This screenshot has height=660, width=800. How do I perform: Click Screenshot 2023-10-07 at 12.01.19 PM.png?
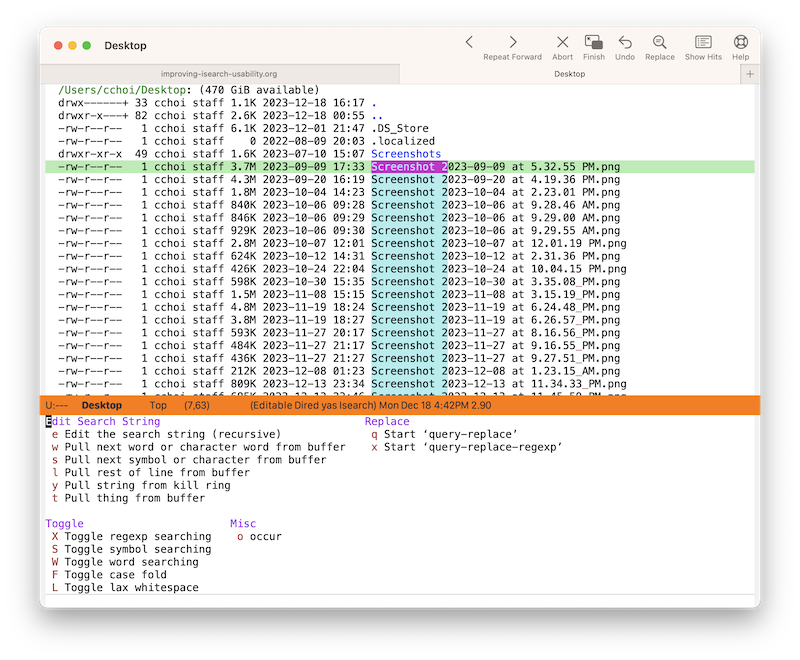(498, 243)
